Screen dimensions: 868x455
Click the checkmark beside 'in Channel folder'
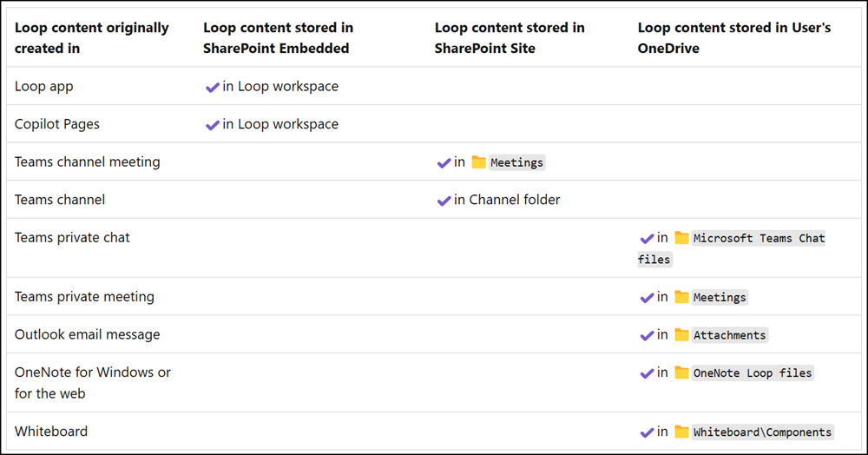click(444, 201)
